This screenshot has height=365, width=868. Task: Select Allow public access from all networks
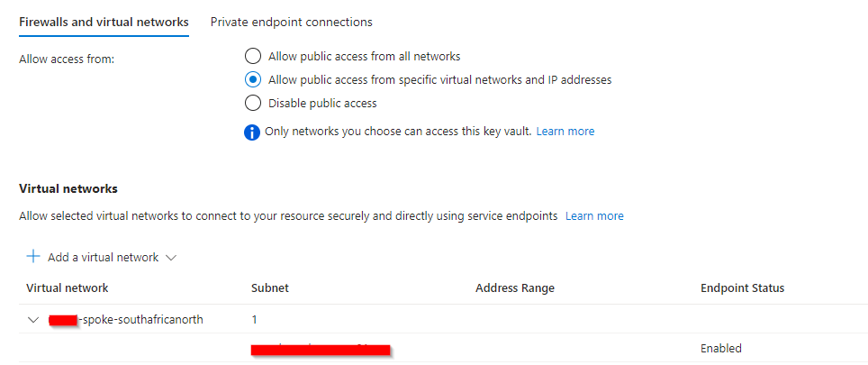click(x=252, y=56)
